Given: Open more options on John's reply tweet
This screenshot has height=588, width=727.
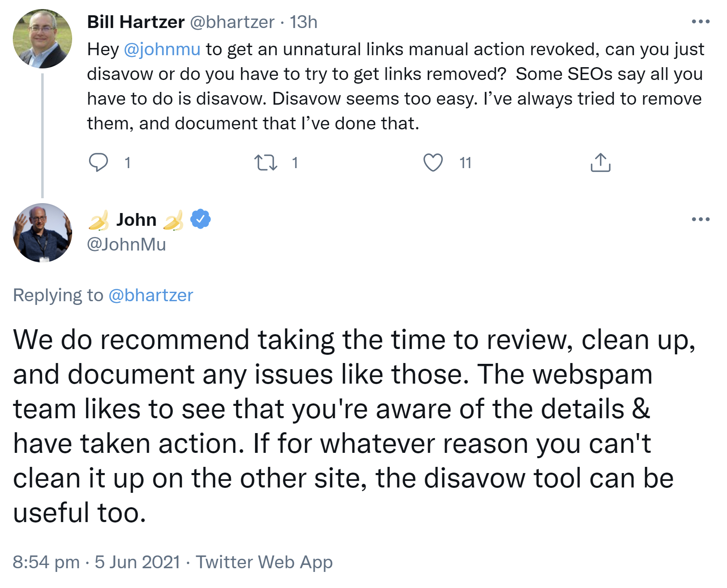Looking at the screenshot, I should [700, 219].
